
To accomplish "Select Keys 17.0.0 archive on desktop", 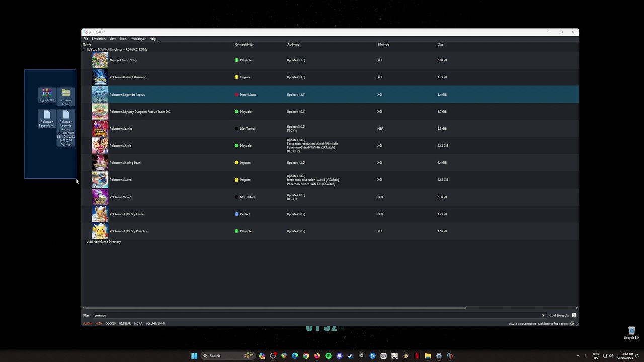I will [x=47, y=95].
